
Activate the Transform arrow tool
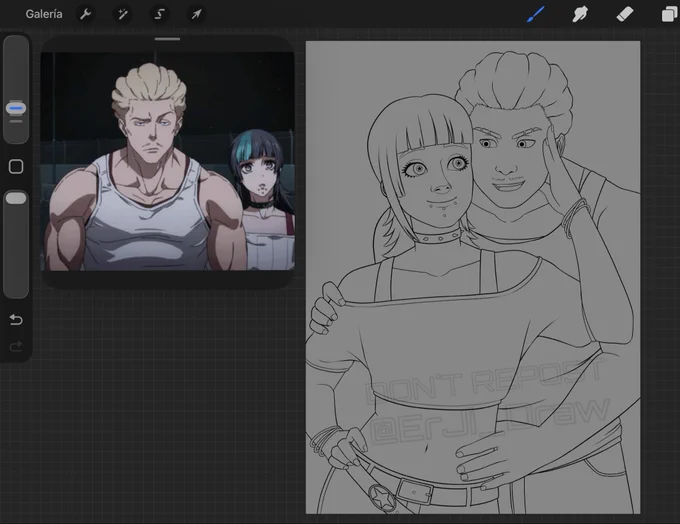[x=196, y=14]
